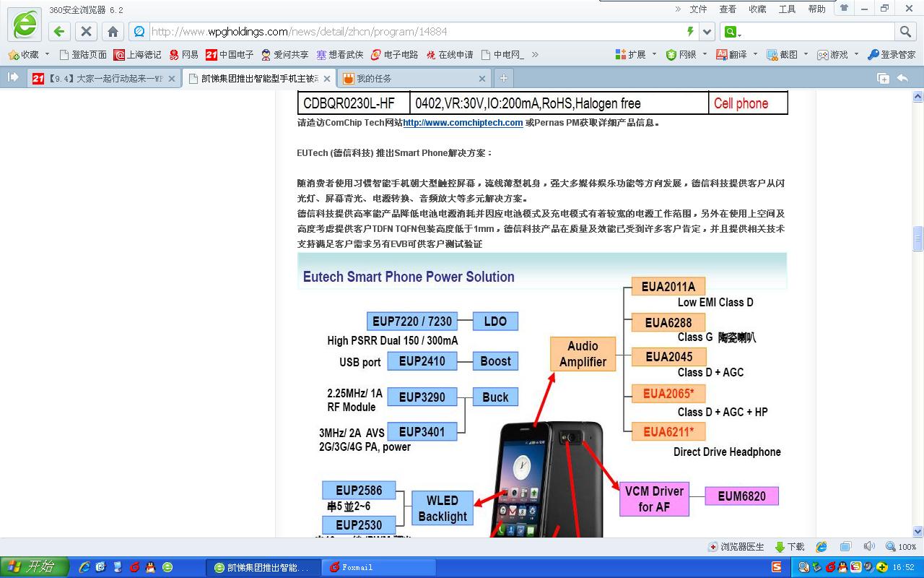This screenshot has height=578, width=924.
Task: Open the 工具 menu
Action: [787, 9]
